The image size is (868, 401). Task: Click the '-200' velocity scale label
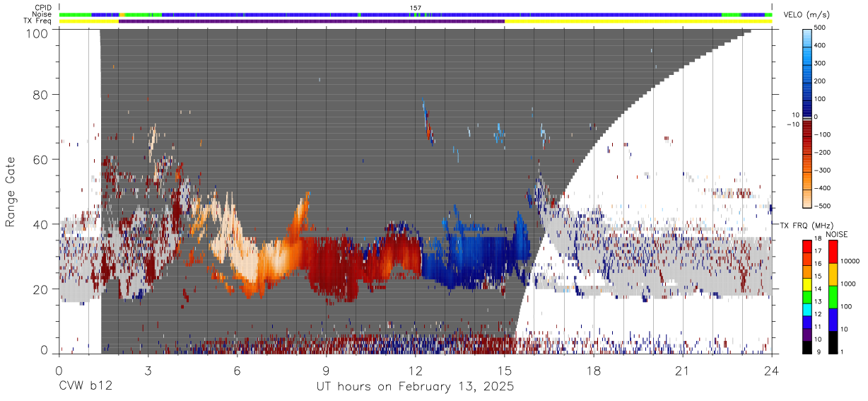(823, 153)
